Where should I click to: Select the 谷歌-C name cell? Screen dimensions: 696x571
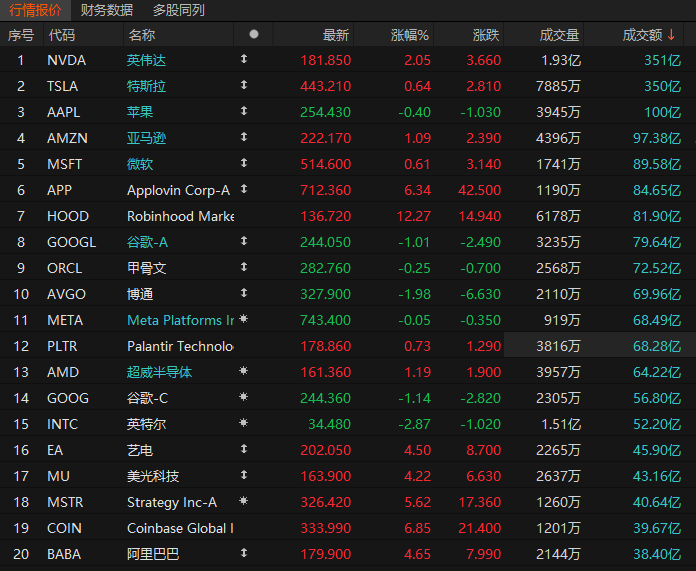[x=147, y=398]
